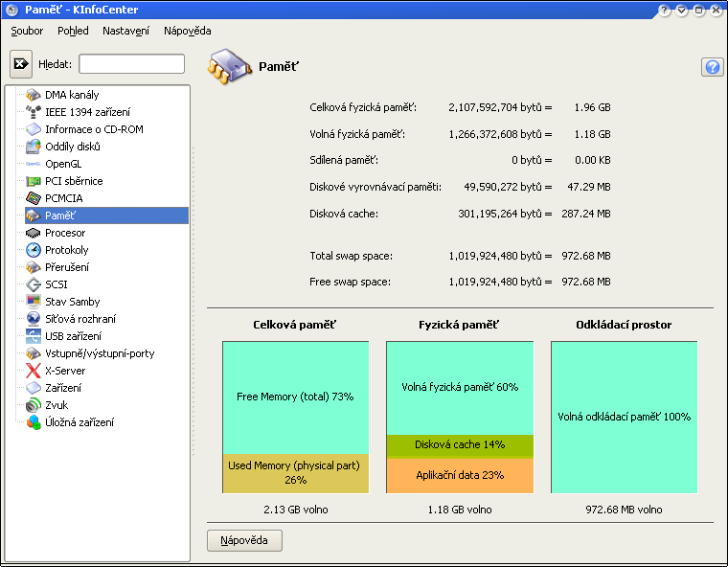Viewport: 728px width, 567px height.
Task: Click the IEEE 1394 zařízení icon
Action: 34,112
